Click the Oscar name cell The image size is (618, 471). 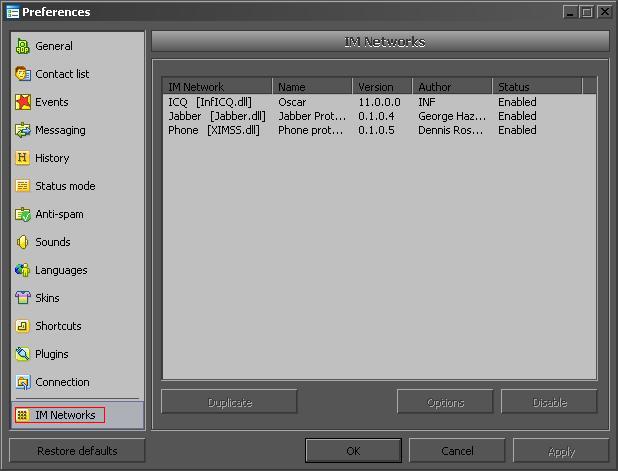pyautogui.click(x=292, y=102)
